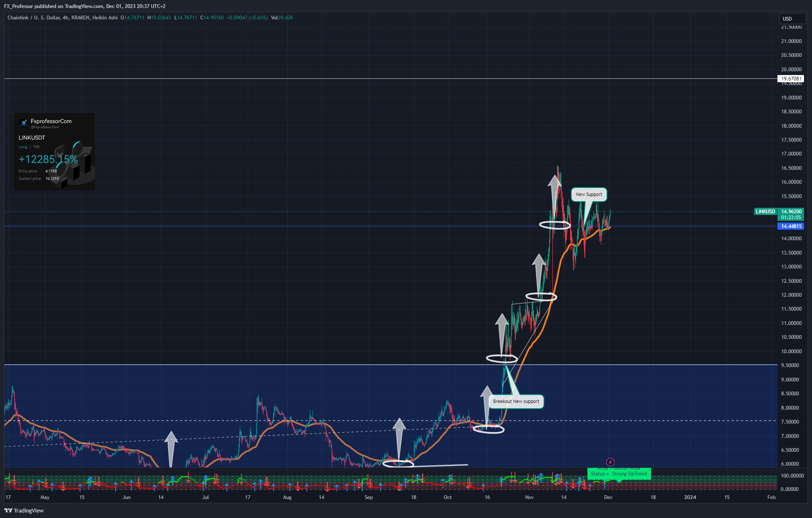Screen dimensions: 812x518
Task: Click the Breakout New support callout
Action: point(516,401)
